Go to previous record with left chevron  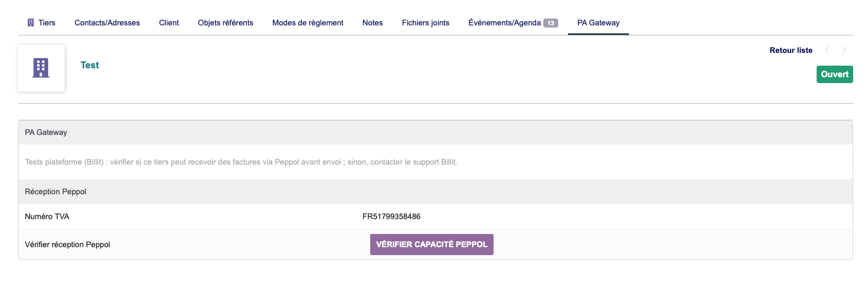tap(827, 50)
